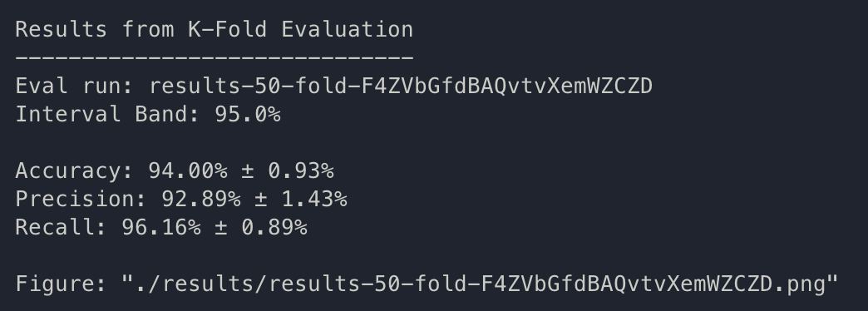Image resolution: width=868 pixels, height=311 pixels.
Task: Click the Results from K-Fold Evaluation heading
Action: coord(215,29)
